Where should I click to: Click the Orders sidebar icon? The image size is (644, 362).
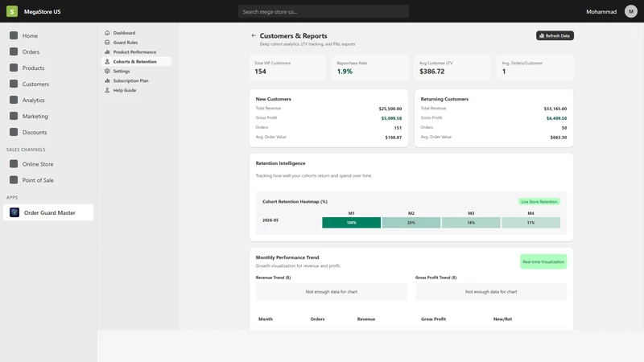(14, 51)
